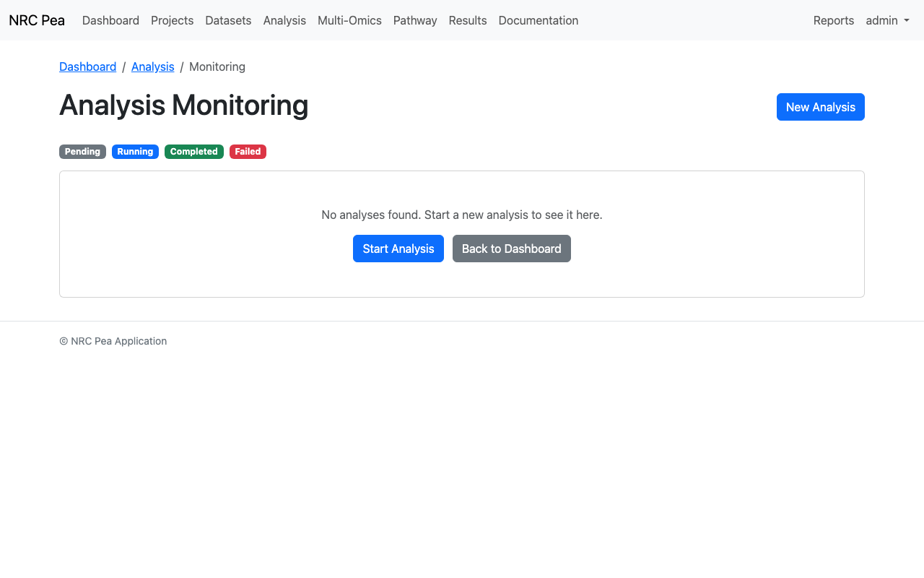The height and width of the screenshot is (578, 924).
Task: Go Back to Dashboard
Action: pos(512,249)
